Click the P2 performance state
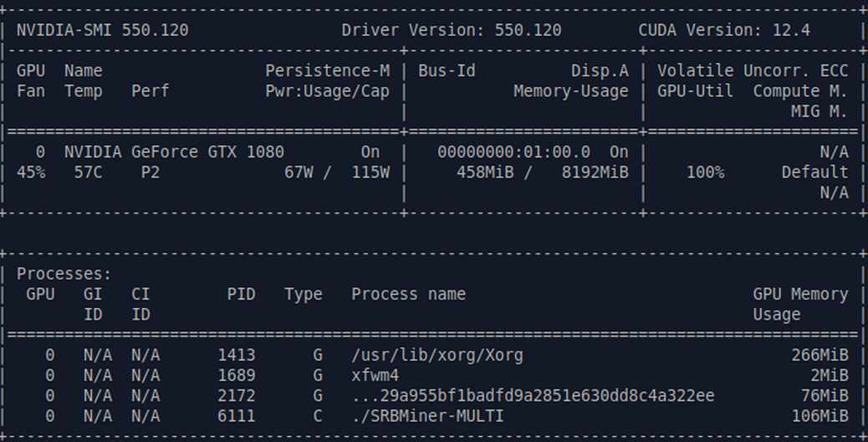 tap(150, 172)
